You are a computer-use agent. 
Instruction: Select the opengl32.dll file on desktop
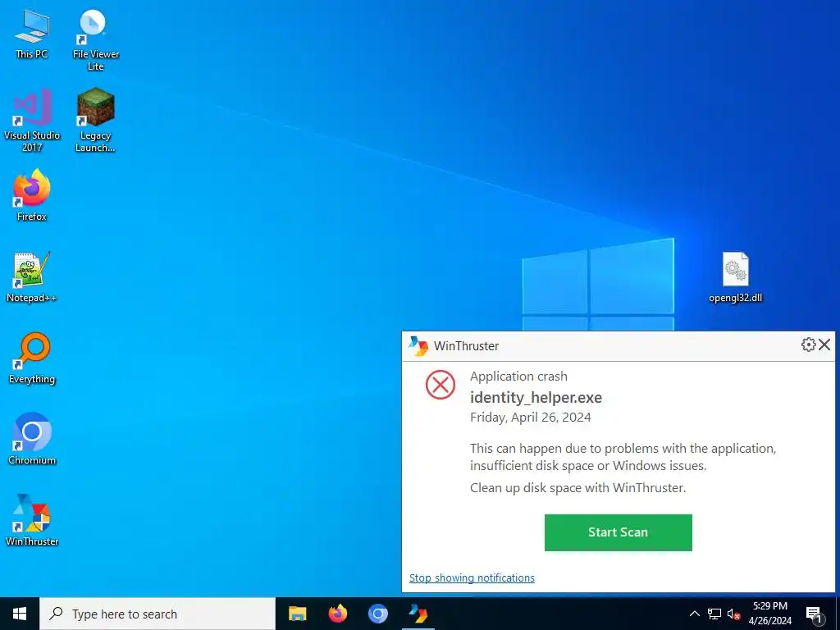[x=736, y=277]
